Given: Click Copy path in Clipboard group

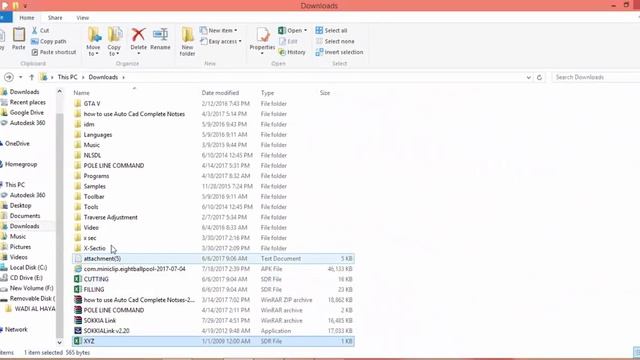Looking at the screenshot, I should 49,41.
